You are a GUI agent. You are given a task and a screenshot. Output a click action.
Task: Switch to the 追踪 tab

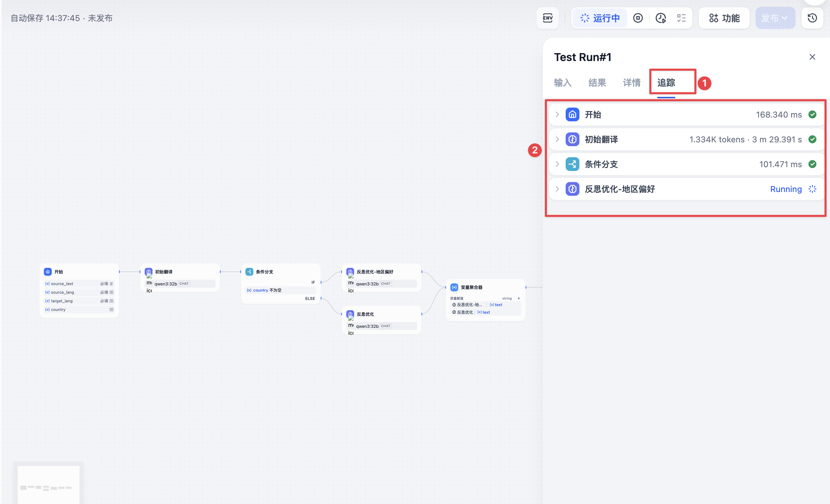[x=666, y=83]
